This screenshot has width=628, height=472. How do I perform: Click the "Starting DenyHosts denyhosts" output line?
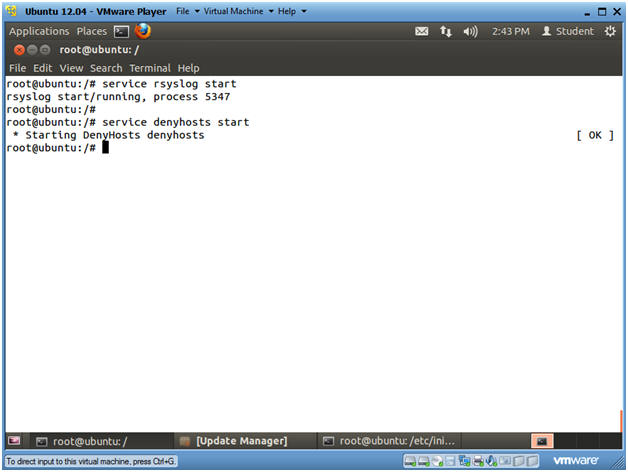(109, 135)
